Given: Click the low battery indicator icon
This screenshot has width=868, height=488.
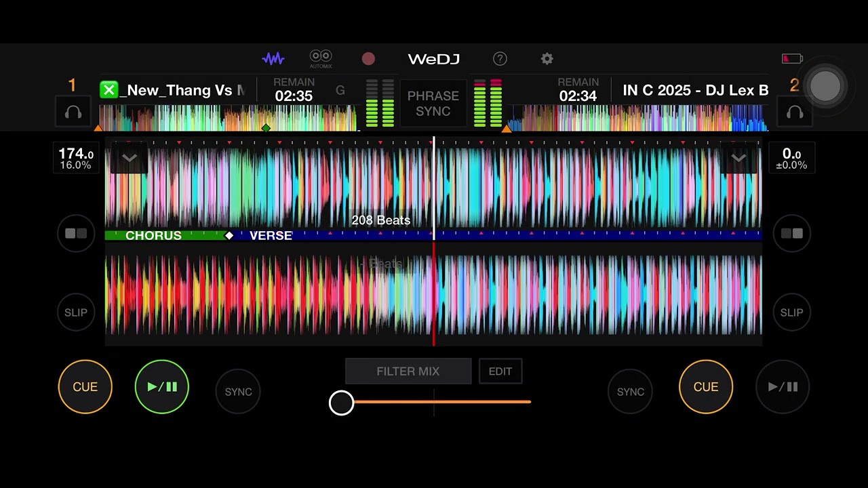Looking at the screenshot, I should click(792, 59).
